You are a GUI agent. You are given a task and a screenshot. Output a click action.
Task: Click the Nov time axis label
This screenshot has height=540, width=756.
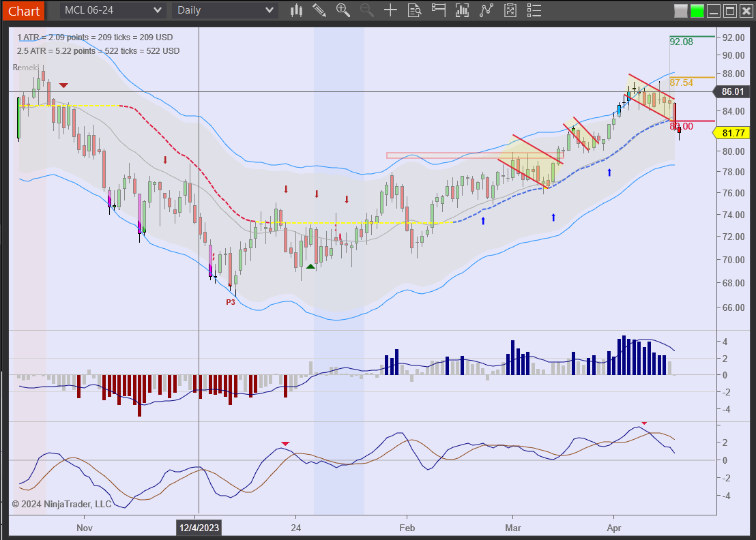coord(85,528)
